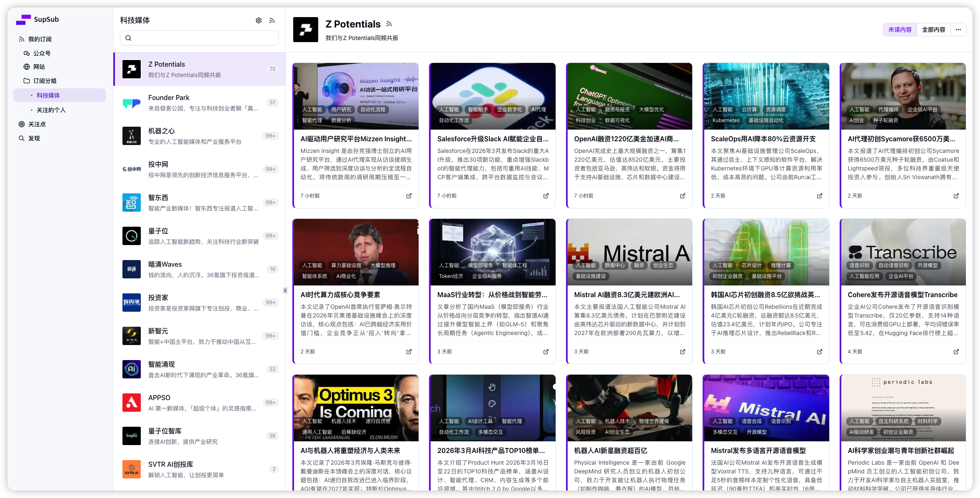Expand 订阅分组 in sidebar
The width and height of the screenshot is (980, 498).
60,81
